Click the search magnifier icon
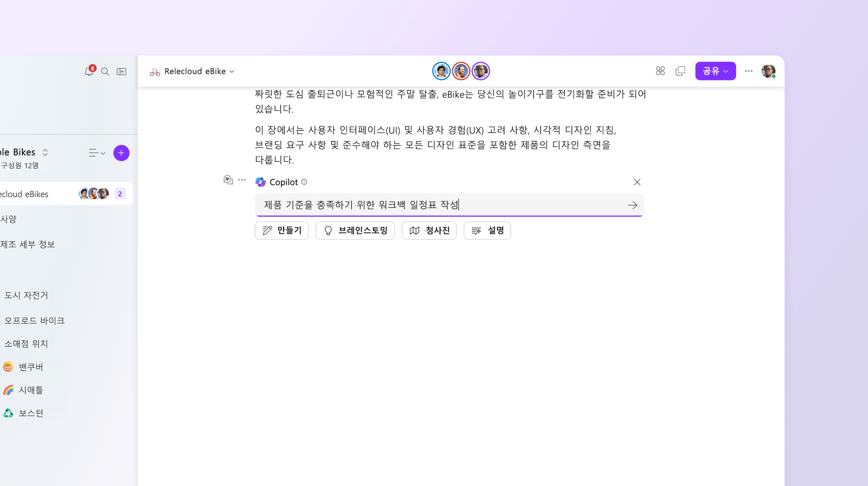This screenshot has width=868, height=486. click(x=105, y=72)
